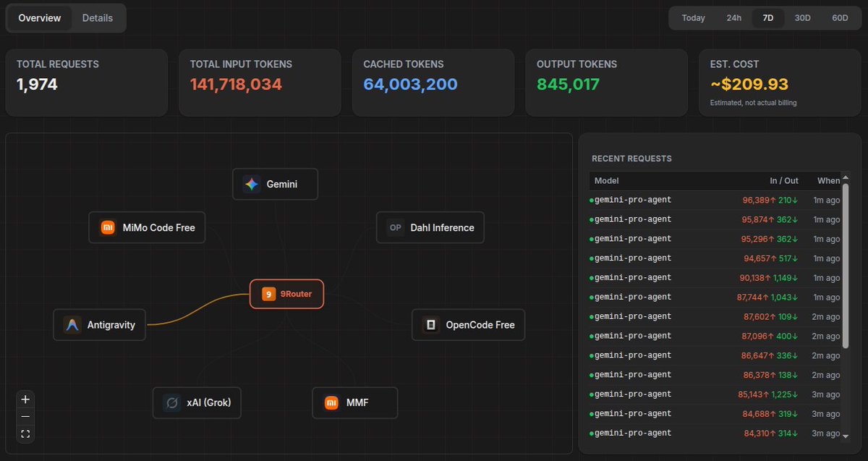This screenshot has width=868, height=461.
Task: Click the Output Tokens label
Action: point(576,64)
